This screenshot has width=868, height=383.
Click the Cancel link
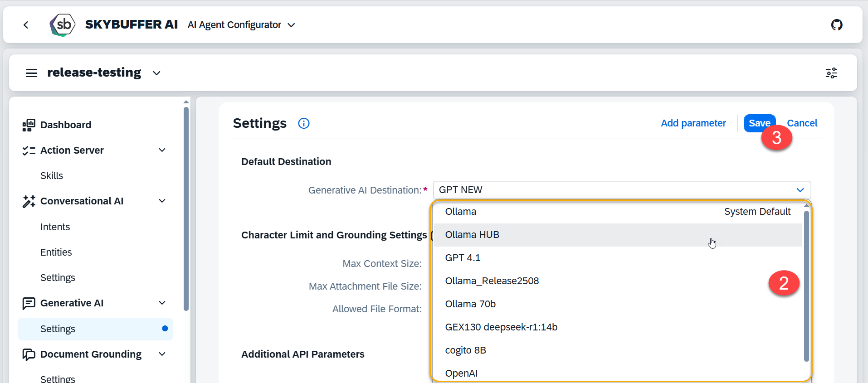(802, 123)
